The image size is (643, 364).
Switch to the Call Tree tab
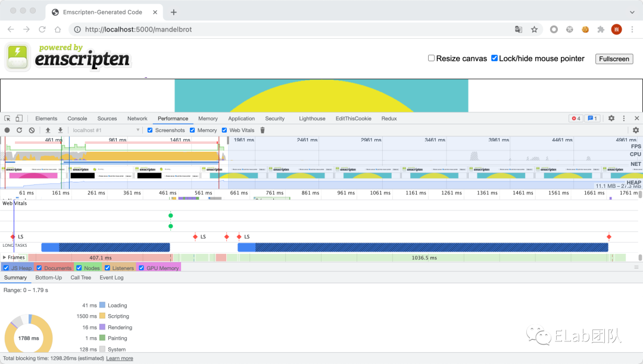[x=81, y=278]
